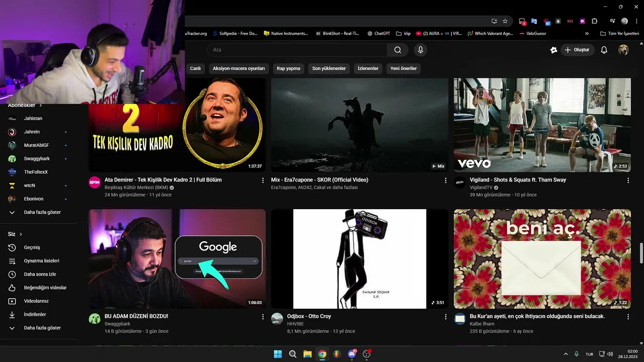Select the Rap yapma filter chip
The image size is (644, 362).
coord(288,68)
